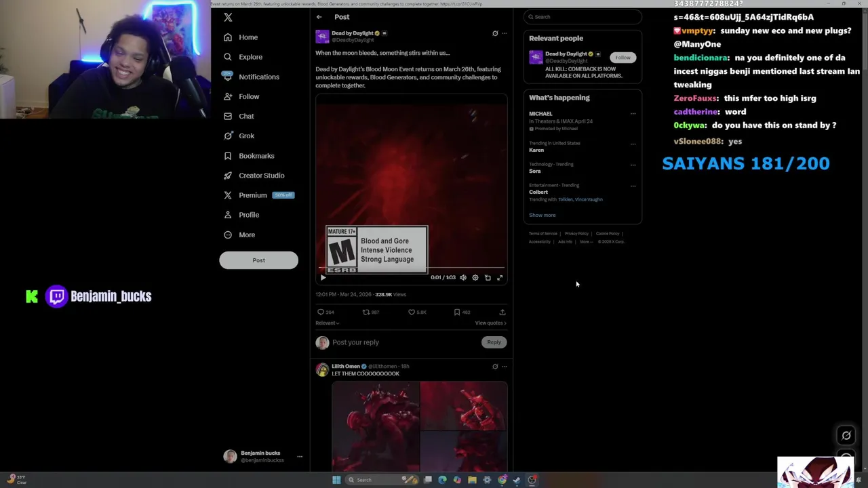Mute the video with the speaker icon
Image resolution: width=868 pixels, height=488 pixels.
click(463, 277)
